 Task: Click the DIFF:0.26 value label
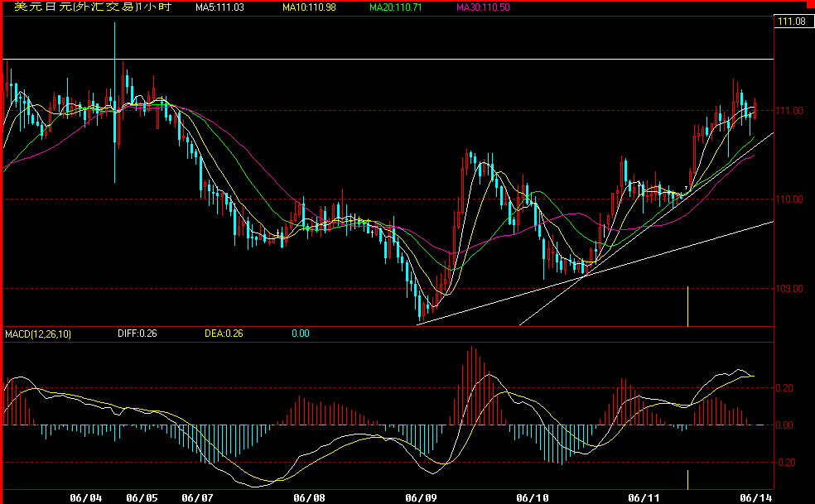[x=136, y=334]
